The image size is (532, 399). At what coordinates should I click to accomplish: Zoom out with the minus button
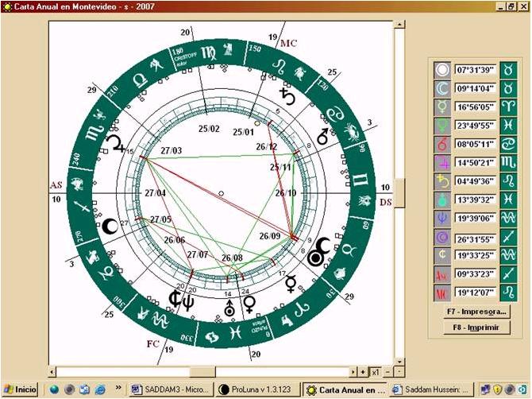[389, 371]
